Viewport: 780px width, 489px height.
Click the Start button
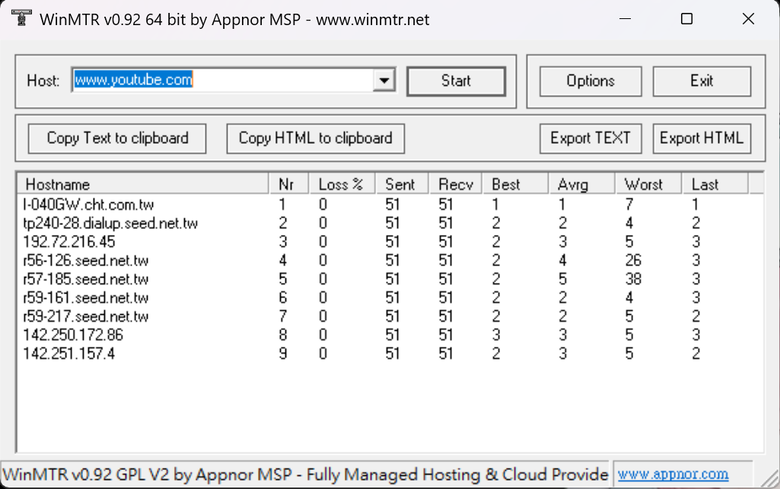tap(456, 81)
